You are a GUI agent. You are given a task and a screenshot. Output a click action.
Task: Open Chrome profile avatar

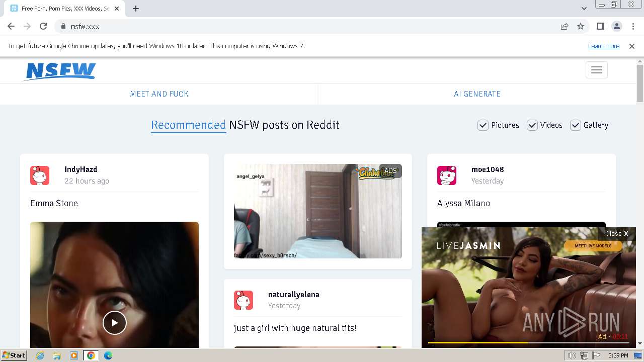coord(616,26)
